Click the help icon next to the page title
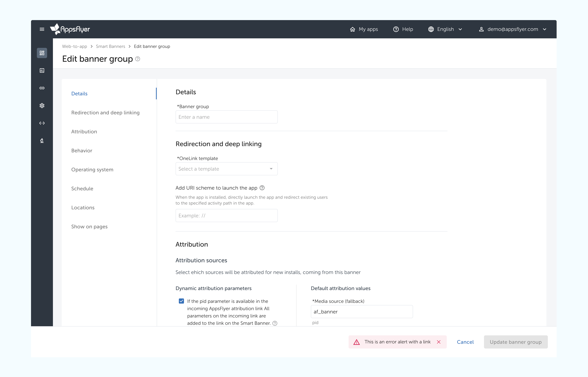This screenshot has width=588, height=377. 138,59
